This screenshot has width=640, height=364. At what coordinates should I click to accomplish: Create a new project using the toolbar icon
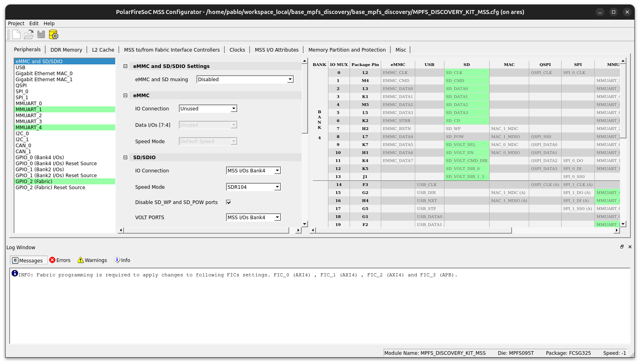pyautogui.click(x=16, y=34)
